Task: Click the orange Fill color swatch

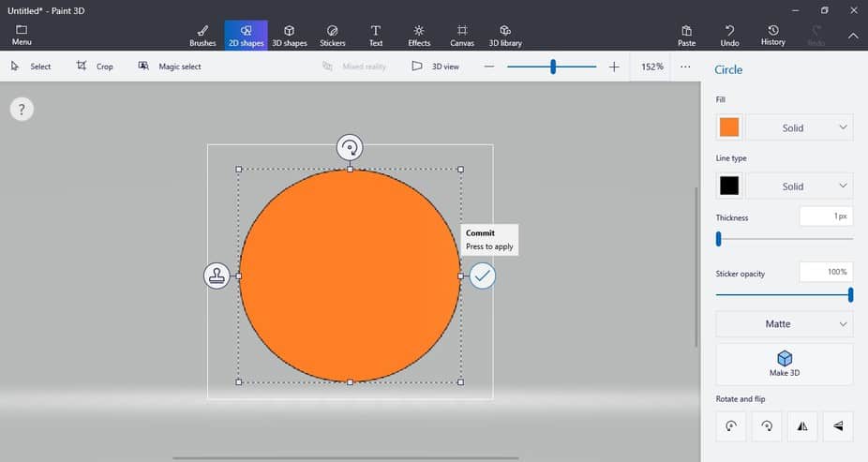Action: (x=729, y=127)
